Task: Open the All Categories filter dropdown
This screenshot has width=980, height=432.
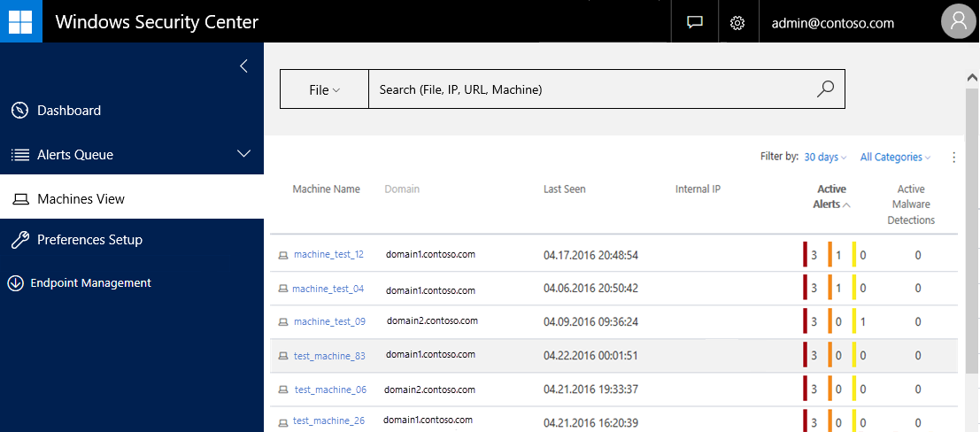Action: click(x=895, y=158)
